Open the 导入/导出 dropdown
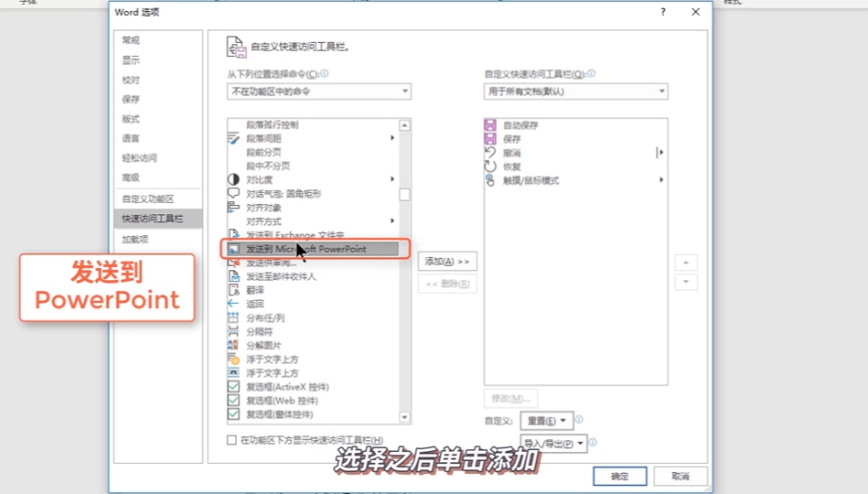 [553, 444]
